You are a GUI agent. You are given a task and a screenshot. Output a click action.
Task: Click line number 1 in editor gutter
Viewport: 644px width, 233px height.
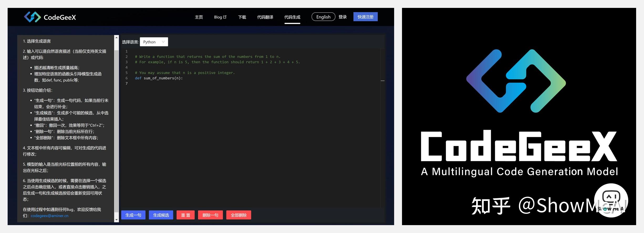click(x=126, y=51)
